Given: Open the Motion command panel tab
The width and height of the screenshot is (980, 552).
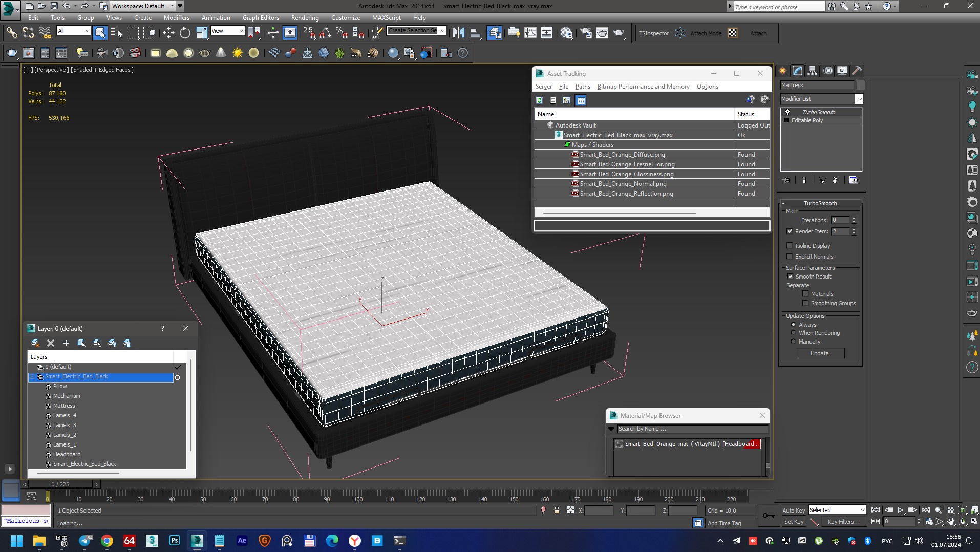Looking at the screenshot, I should pyautogui.click(x=827, y=71).
